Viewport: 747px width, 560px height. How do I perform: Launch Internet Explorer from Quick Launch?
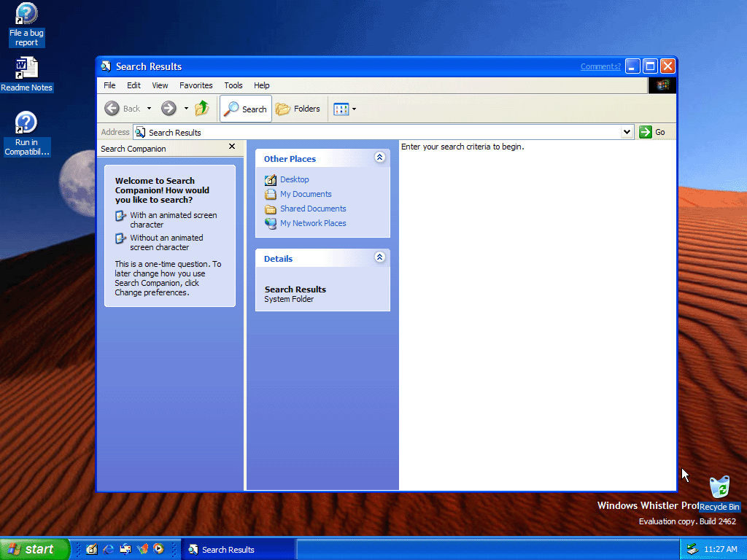[x=109, y=550]
